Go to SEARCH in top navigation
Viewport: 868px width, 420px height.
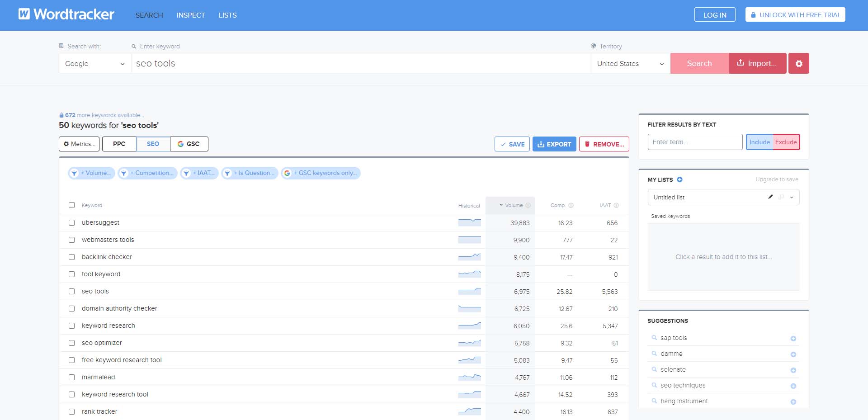pyautogui.click(x=149, y=15)
